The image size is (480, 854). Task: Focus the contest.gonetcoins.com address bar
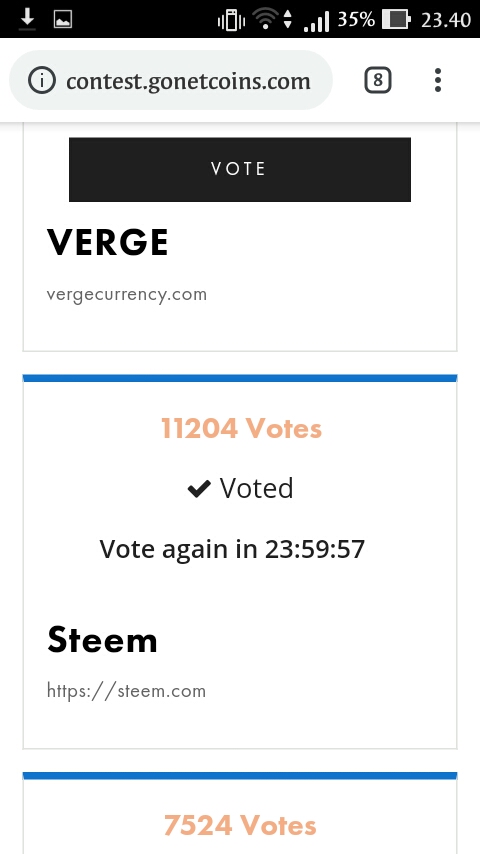pyautogui.click(x=171, y=81)
